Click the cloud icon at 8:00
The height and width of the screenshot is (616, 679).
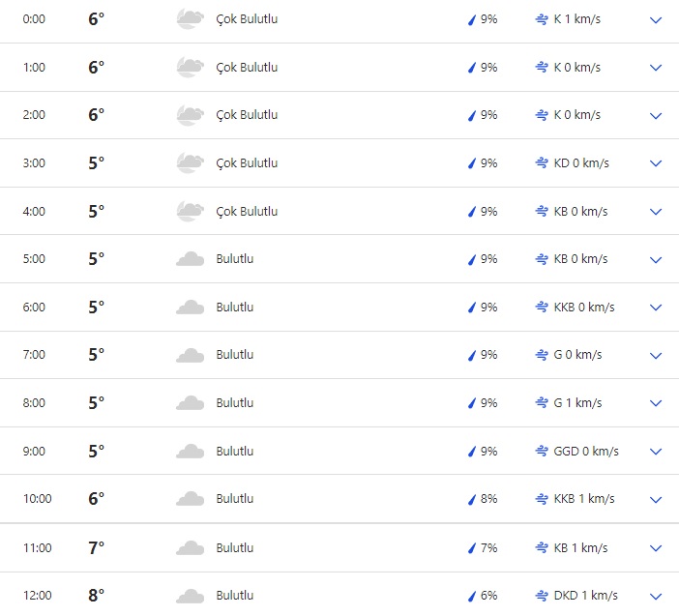click(190, 403)
